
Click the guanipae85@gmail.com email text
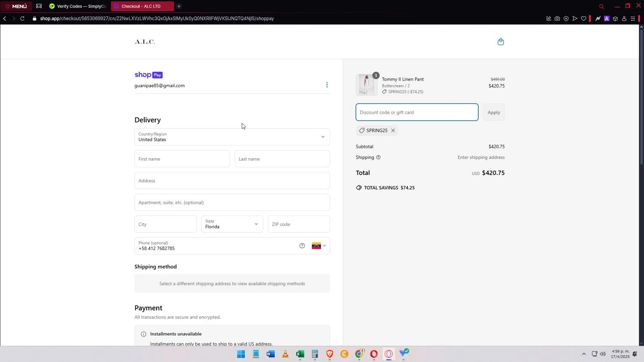tap(159, 85)
